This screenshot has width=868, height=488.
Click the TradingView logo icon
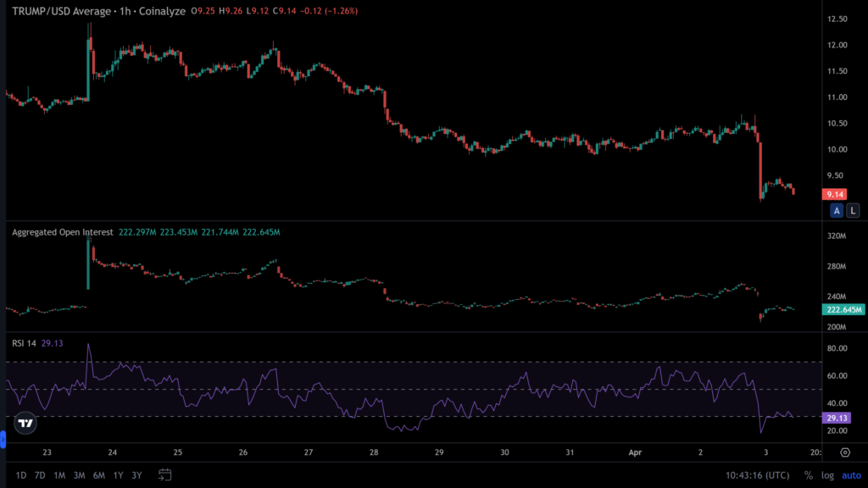tap(25, 424)
